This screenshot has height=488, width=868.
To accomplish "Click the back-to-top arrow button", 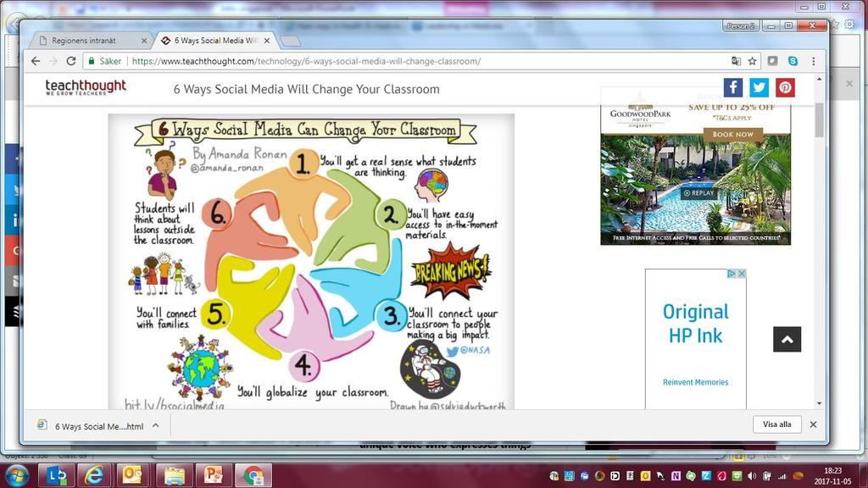I will point(787,339).
